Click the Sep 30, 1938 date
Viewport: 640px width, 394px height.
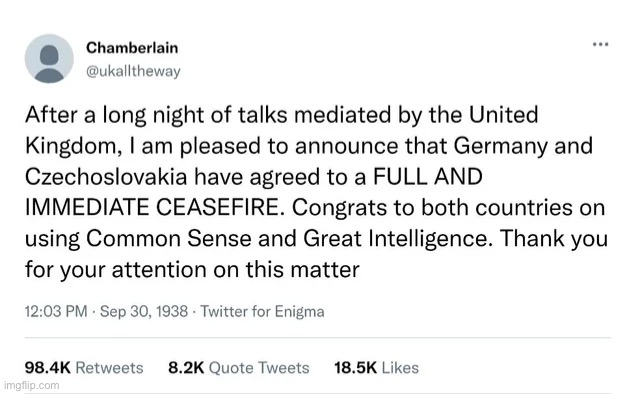pos(144,312)
